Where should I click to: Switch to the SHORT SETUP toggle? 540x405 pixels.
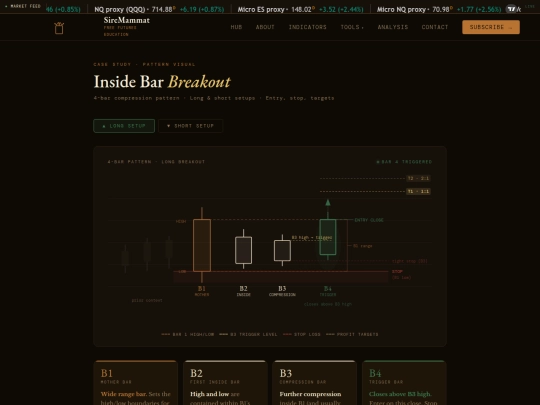point(190,126)
